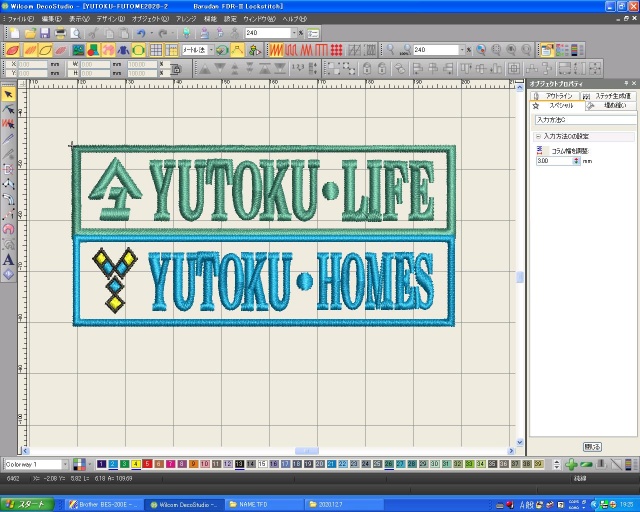640x512 pixels.
Task: Toggle show vectors shapes icon
Action: pos(93,50)
